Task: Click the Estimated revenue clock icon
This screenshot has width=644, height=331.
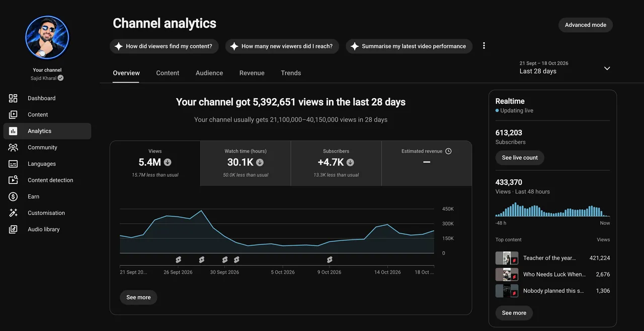Action: click(x=448, y=151)
